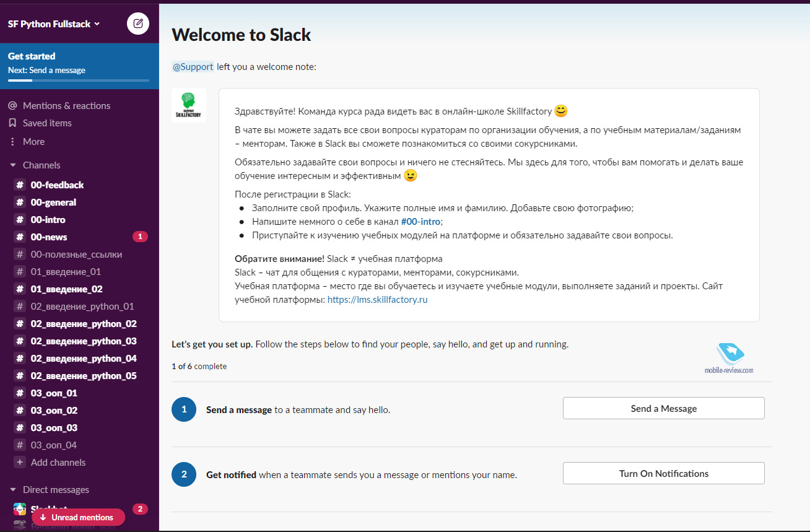This screenshot has width=810, height=532.
Task: Click the '1 of 6 complete' text
Action: tap(199, 367)
